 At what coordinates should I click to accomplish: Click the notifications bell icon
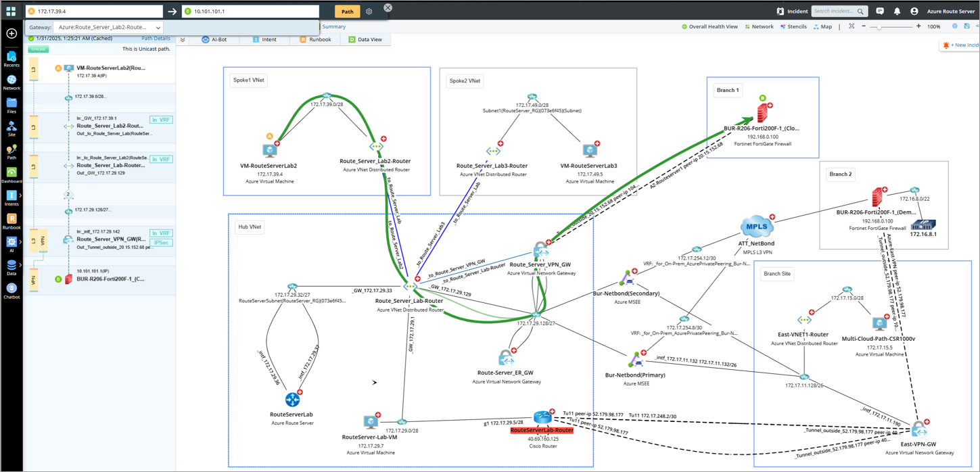(x=897, y=11)
